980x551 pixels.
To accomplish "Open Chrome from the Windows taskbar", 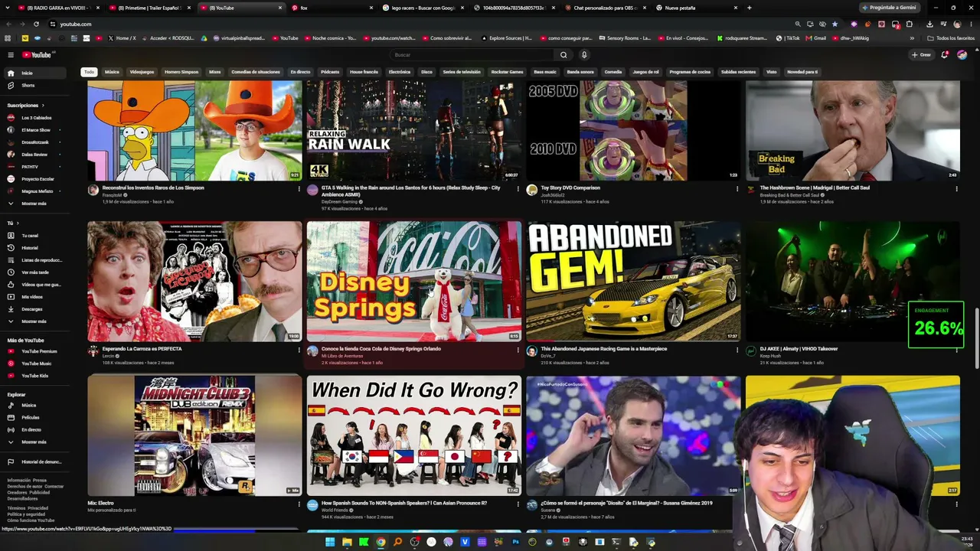I will click(x=381, y=542).
